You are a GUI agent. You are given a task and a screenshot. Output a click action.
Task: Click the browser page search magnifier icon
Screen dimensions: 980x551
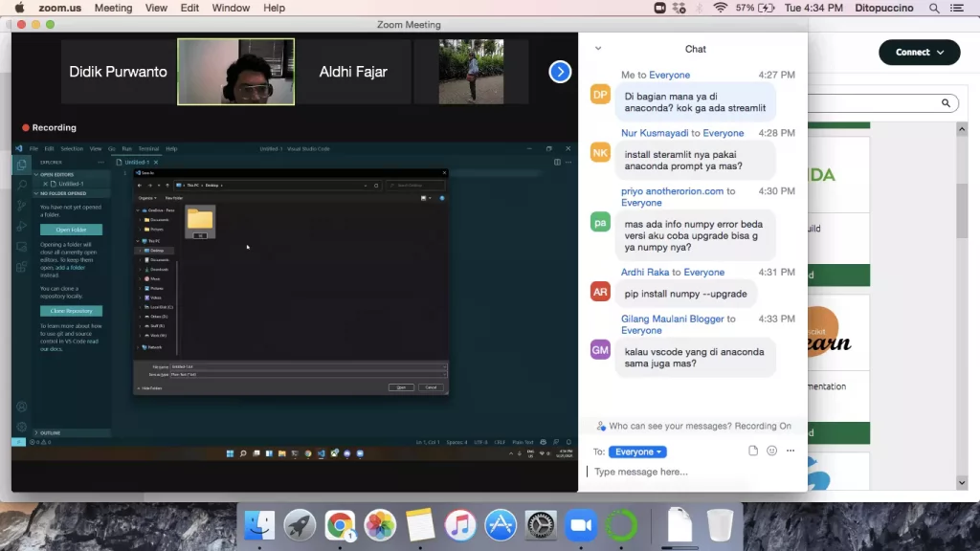pyautogui.click(x=946, y=103)
